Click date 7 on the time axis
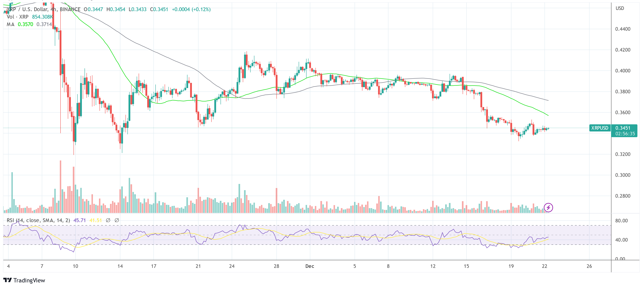 (x=42, y=266)
